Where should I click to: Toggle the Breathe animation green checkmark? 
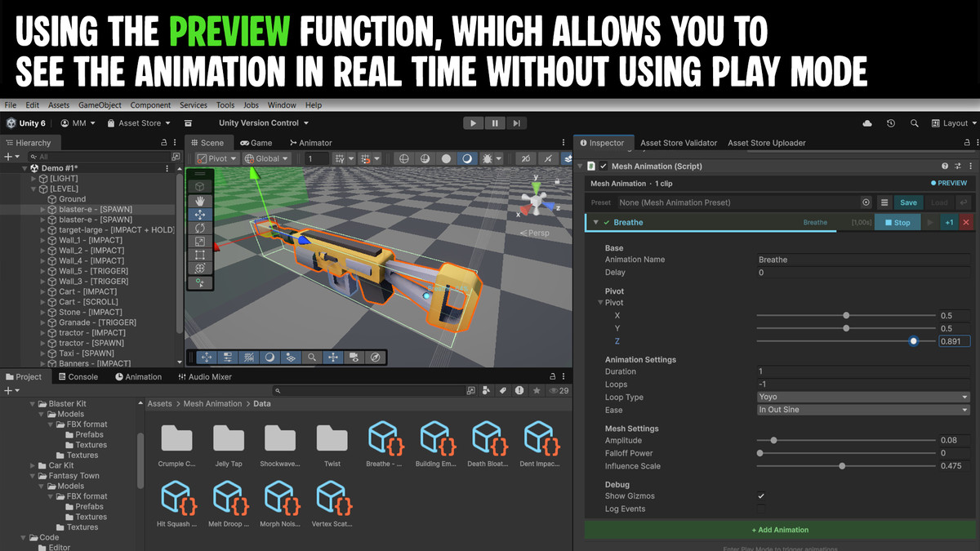[606, 222]
